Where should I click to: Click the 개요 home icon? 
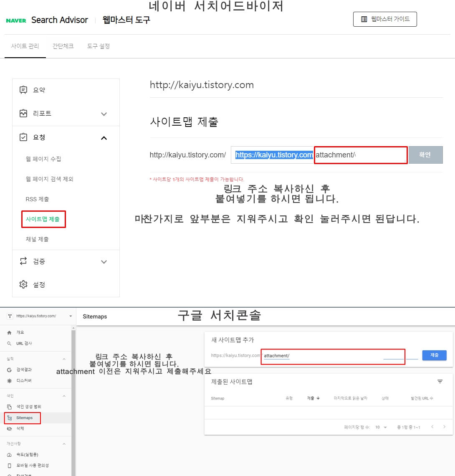pos(9,333)
